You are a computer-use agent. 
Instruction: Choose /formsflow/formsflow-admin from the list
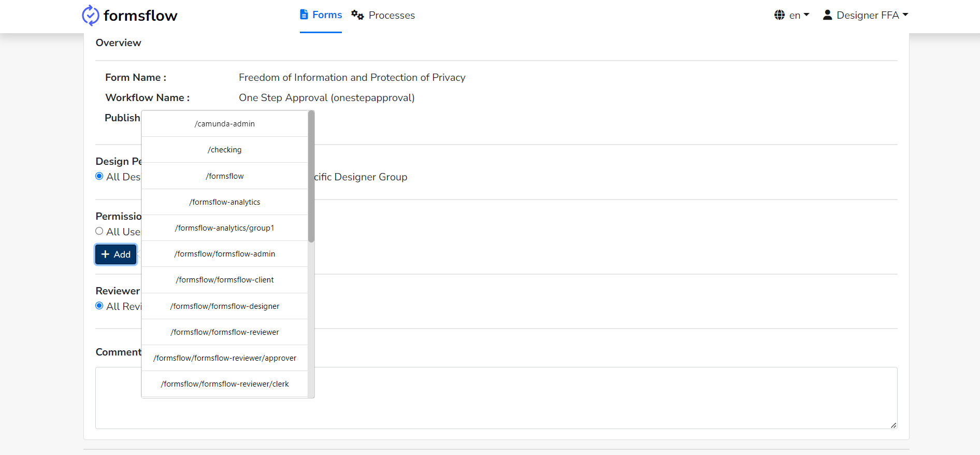(225, 254)
